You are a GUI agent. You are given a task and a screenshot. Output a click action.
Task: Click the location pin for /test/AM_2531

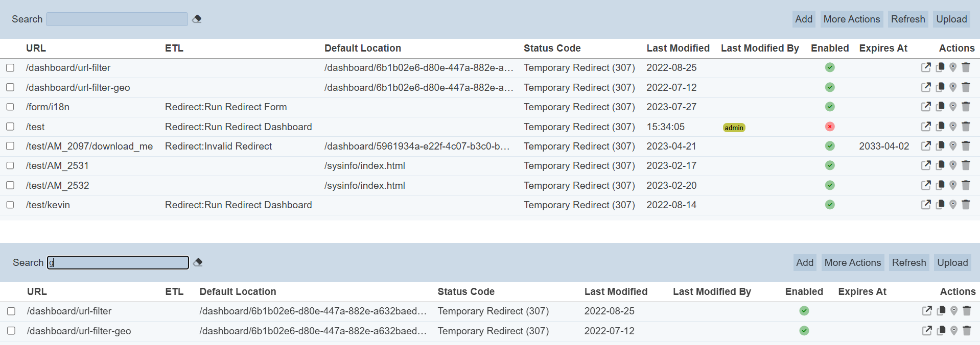(953, 165)
